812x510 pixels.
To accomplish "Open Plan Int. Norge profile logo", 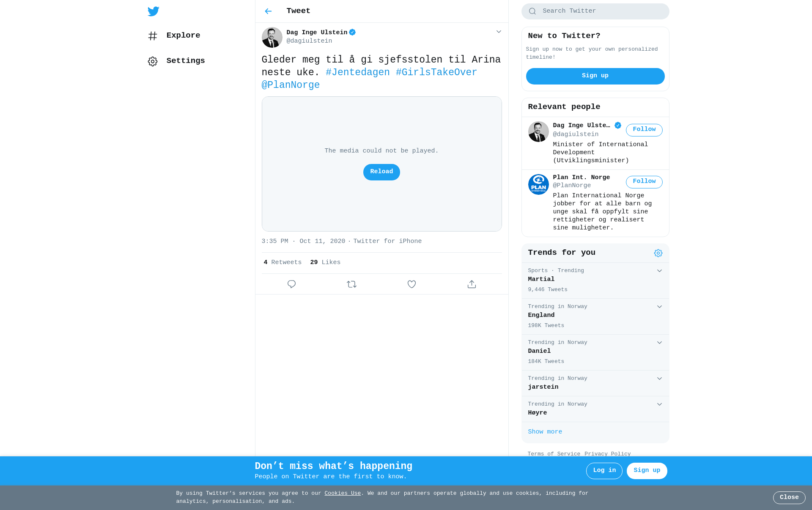I will tap(538, 184).
